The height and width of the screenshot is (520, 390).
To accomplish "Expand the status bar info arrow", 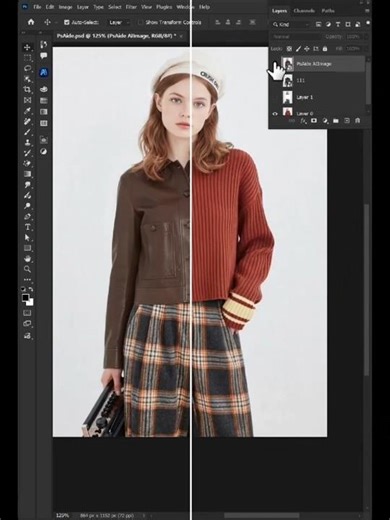I will point(144,515).
